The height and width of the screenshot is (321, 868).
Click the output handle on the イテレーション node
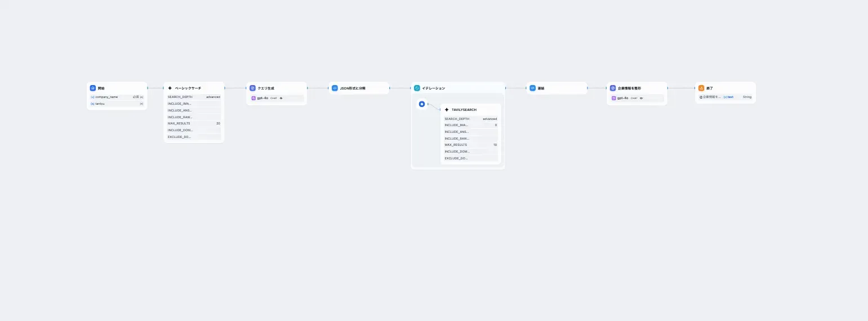(x=506, y=88)
